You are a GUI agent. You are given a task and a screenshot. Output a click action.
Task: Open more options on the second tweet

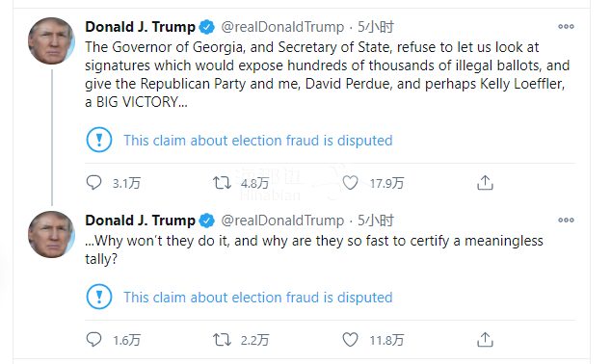click(x=566, y=220)
